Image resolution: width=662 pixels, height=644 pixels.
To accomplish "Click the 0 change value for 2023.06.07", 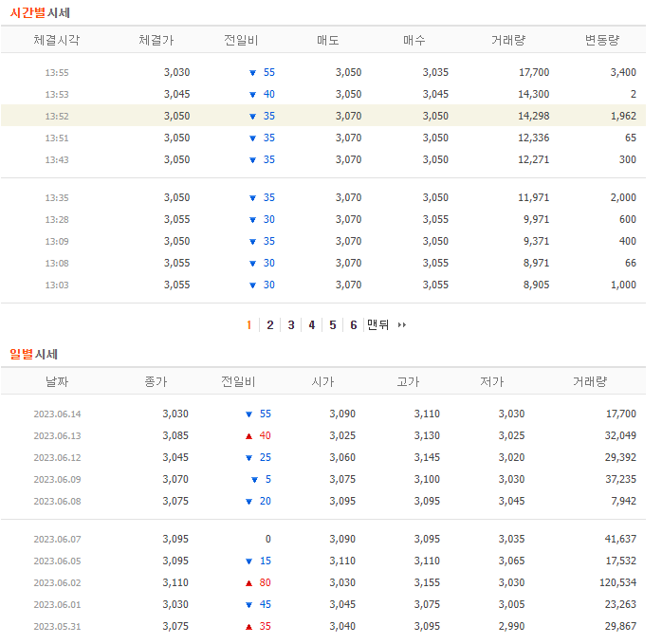I will [268, 539].
